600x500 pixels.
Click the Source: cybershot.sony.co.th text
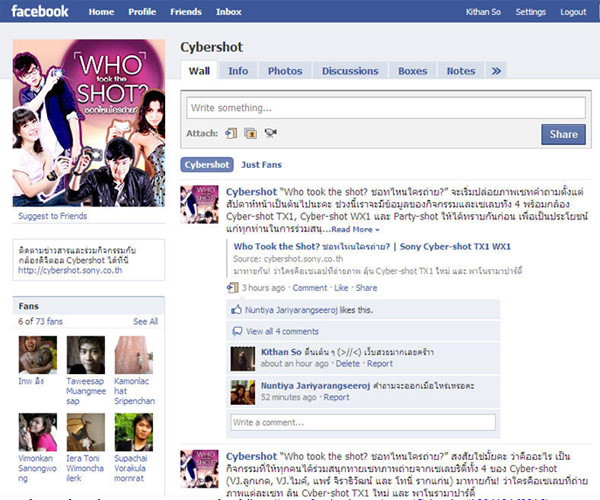coord(288,259)
